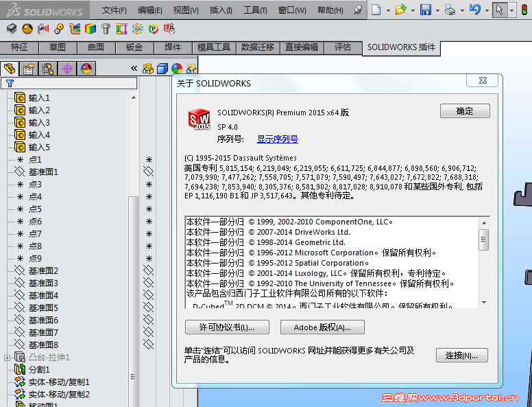Click the 连接(N)... button
The height and width of the screenshot is (407, 532).
[462, 356]
